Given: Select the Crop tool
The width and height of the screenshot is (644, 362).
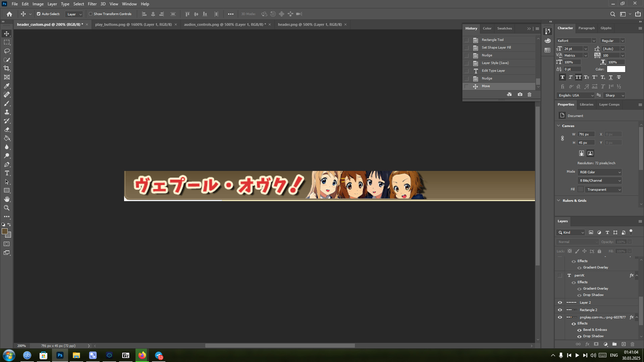Looking at the screenshot, I should 7,68.
